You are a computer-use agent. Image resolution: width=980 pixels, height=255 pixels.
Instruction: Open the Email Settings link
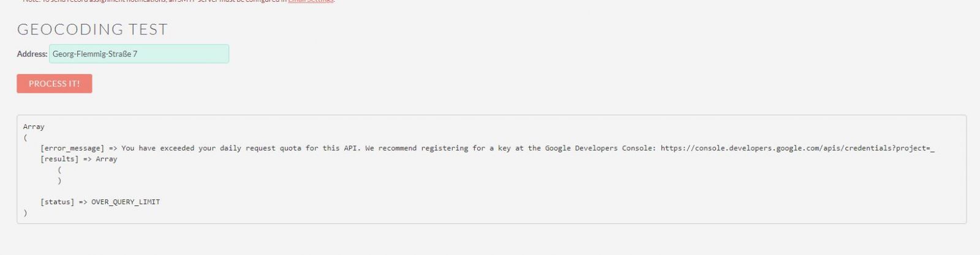[x=311, y=1]
